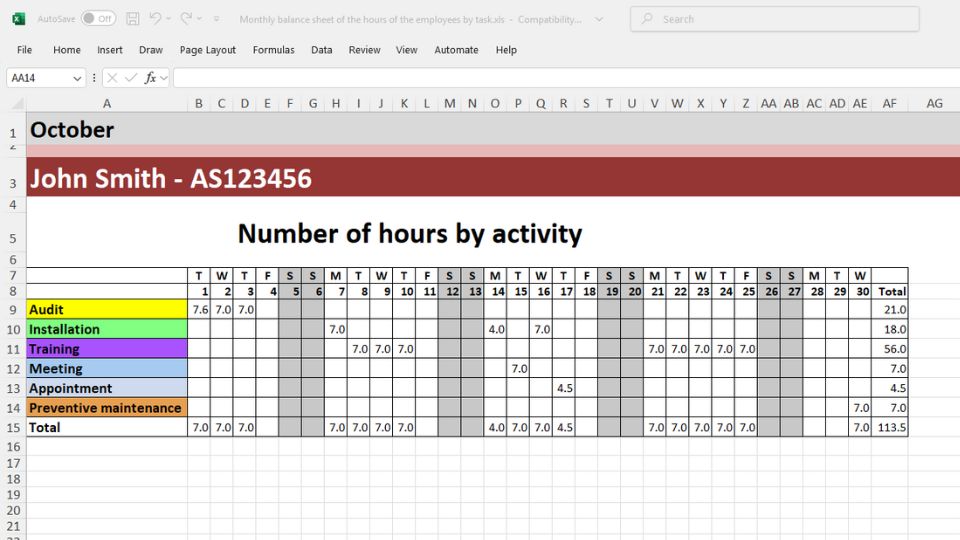960x540 pixels.
Task: Open the Formulas ribbon tab
Action: tap(273, 50)
